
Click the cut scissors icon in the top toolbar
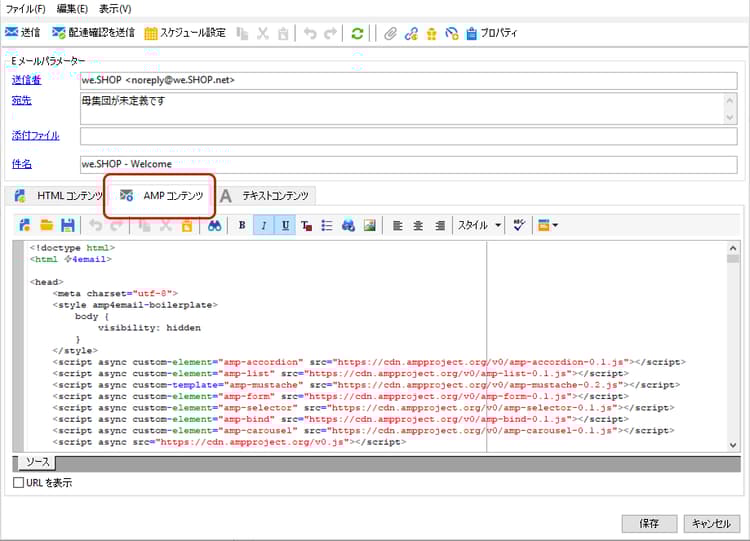[263, 33]
